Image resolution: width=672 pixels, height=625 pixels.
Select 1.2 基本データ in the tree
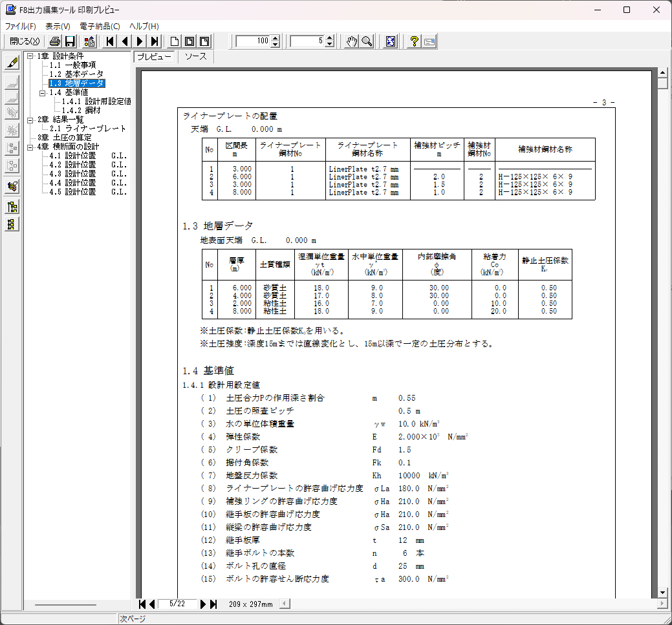76,74
